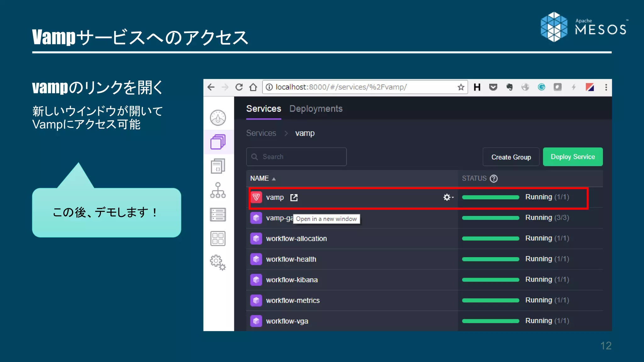This screenshot has height=362, width=644.
Task: Open the Universe grid sidebar icon
Action: [x=218, y=239]
